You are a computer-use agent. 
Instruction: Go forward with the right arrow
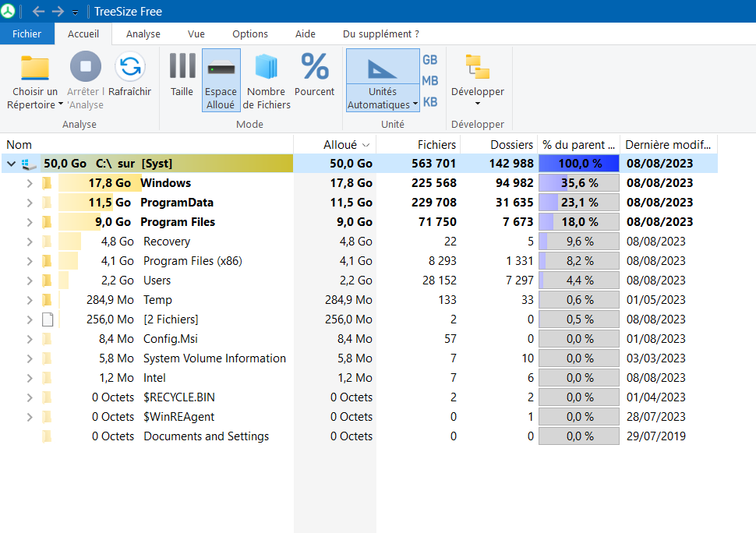click(58, 11)
